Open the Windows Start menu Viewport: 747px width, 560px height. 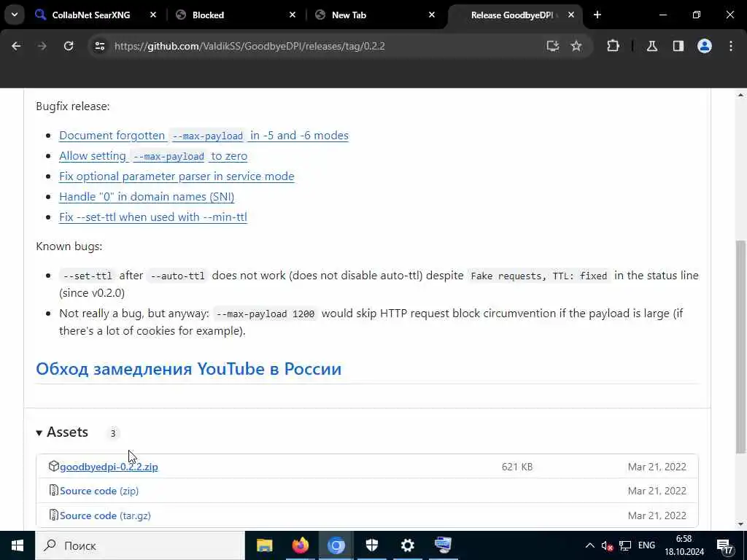click(x=18, y=545)
